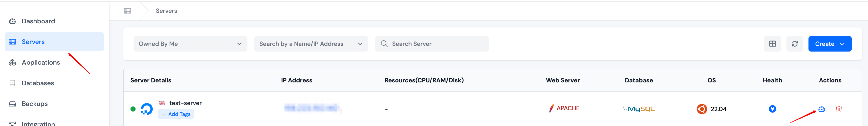Click Add Tags under test-server
This screenshot has width=868, height=126.
pyautogui.click(x=176, y=114)
